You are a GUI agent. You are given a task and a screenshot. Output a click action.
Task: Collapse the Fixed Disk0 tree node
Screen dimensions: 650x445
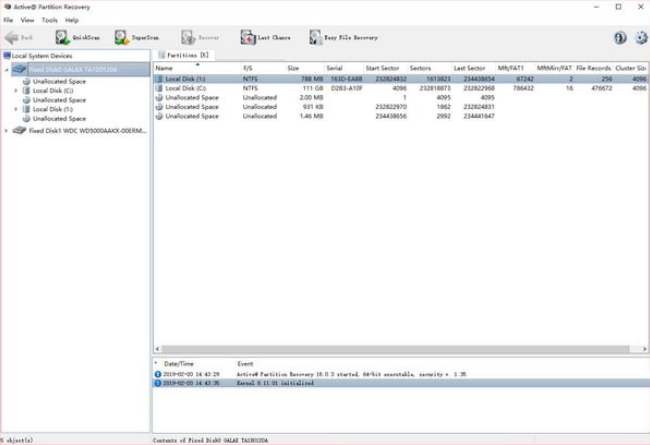[7, 70]
